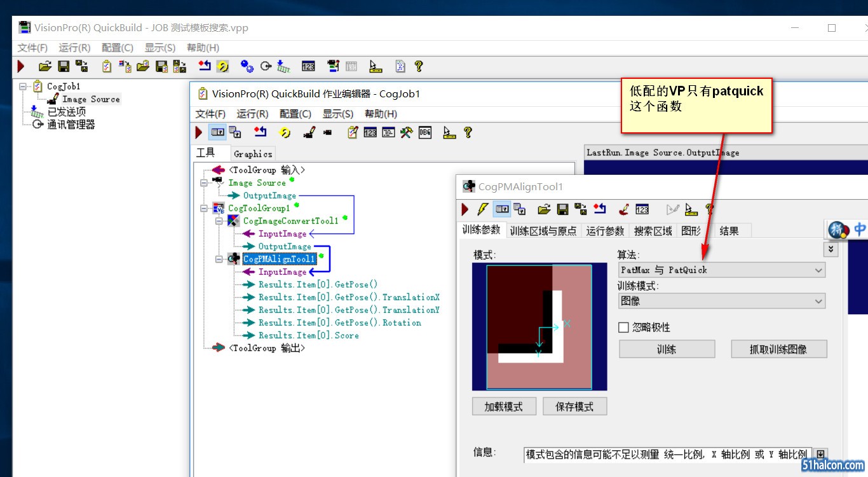Screen dimensions: 868x477
Task: Open help in the job editor toolbar
Action: (x=468, y=132)
